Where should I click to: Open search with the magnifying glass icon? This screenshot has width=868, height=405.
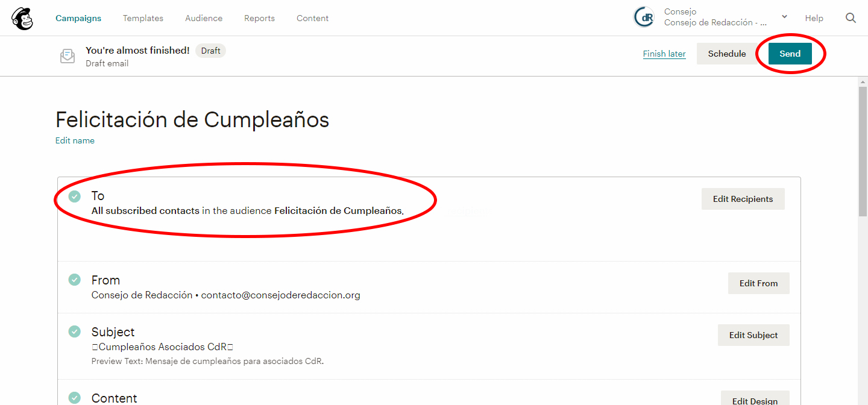[851, 18]
